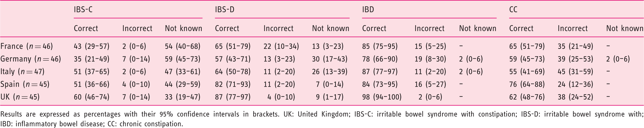Select the CC group heading

(513, 10)
